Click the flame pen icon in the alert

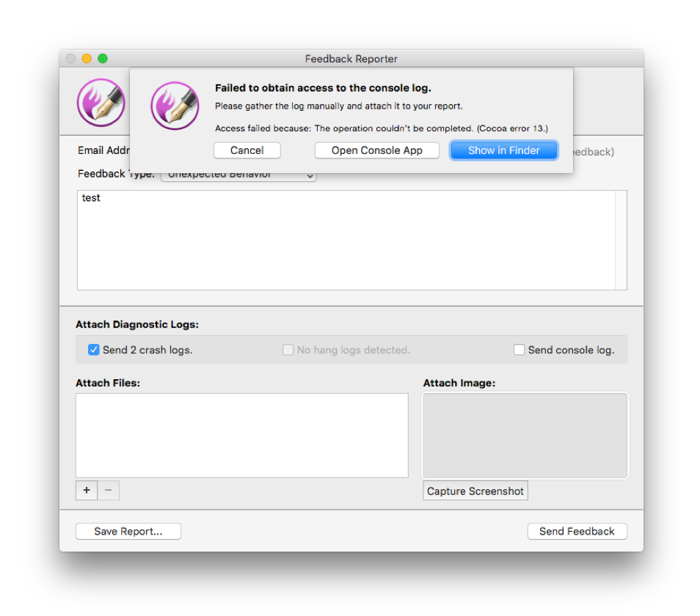coord(175,106)
